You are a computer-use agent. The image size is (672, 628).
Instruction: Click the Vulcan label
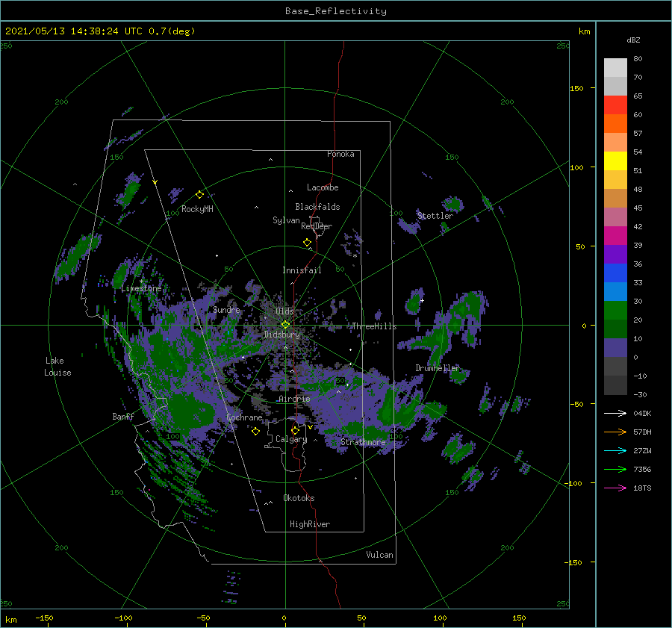[379, 555]
